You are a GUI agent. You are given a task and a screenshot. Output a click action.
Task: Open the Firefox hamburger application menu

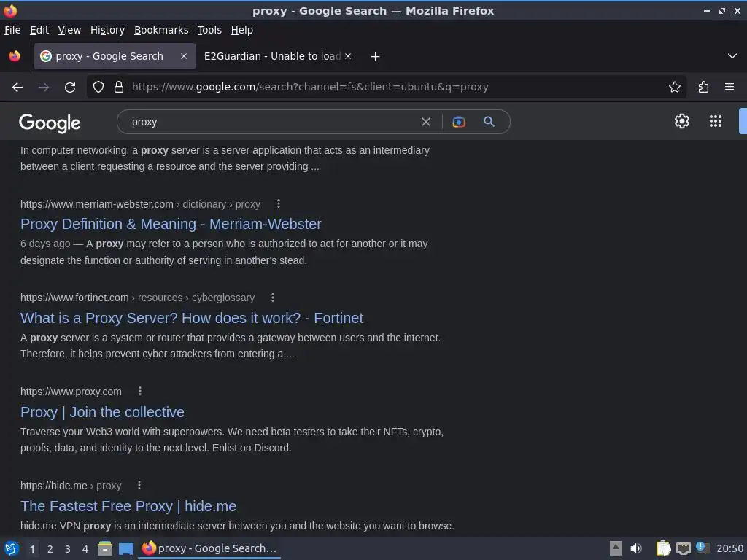coord(729,87)
